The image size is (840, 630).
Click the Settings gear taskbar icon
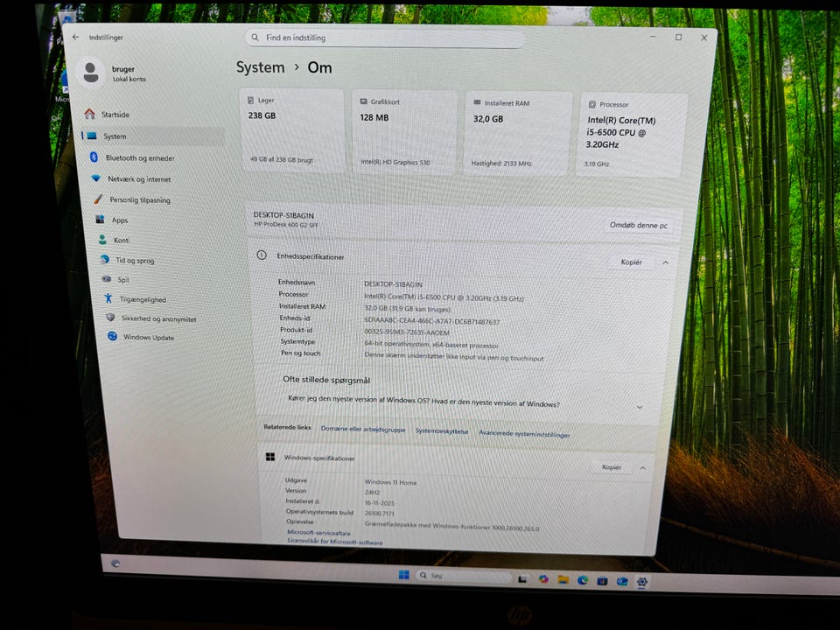(x=641, y=582)
